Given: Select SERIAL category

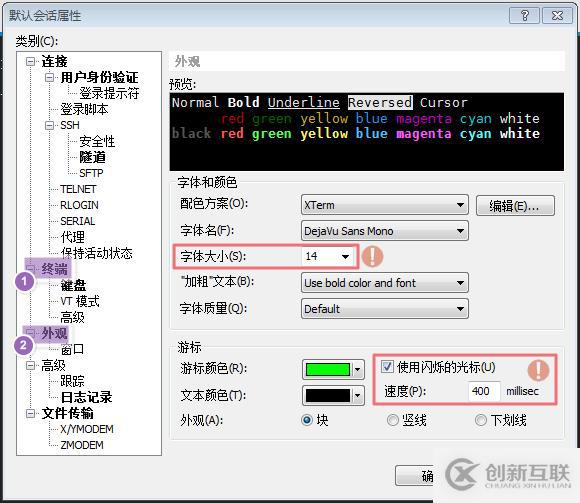Looking at the screenshot, I should click(78, 221).
